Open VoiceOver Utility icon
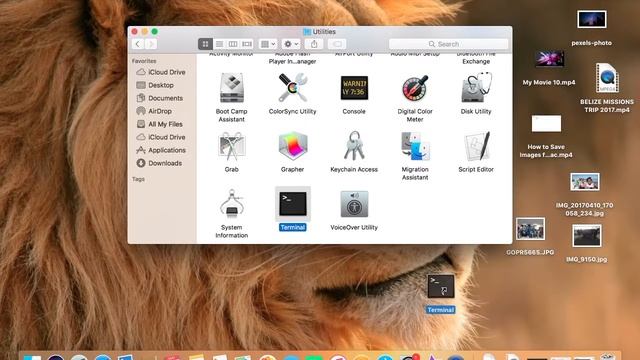Viewport: 640px width, 360px height. (x=354, y=204)
